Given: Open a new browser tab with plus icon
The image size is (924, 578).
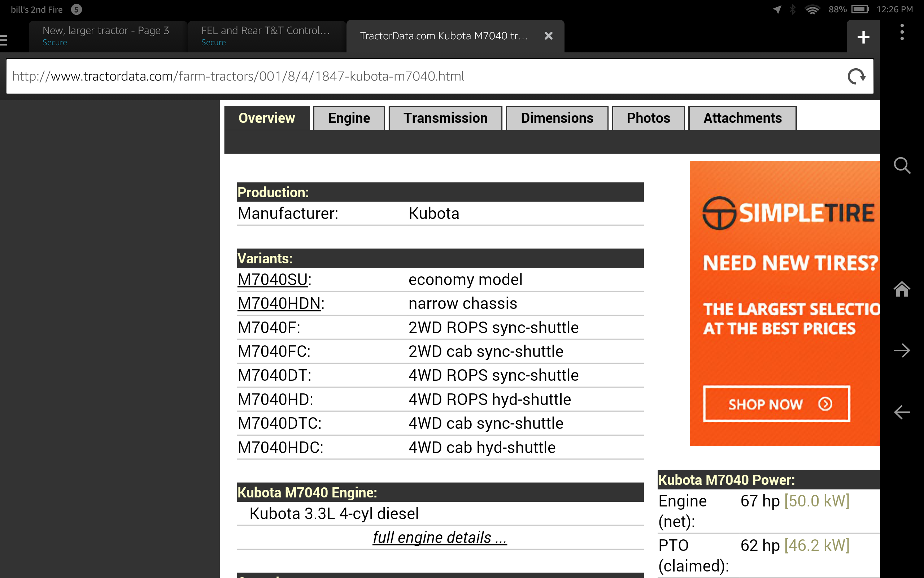Looking at the screenshot, I should tap(863, 37).
